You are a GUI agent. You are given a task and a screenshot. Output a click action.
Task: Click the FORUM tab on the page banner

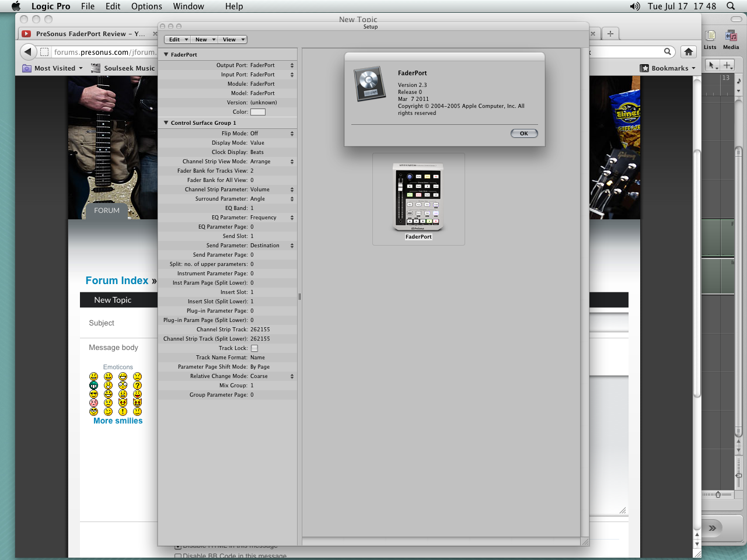pyautogui.click(x=107, y=211)
